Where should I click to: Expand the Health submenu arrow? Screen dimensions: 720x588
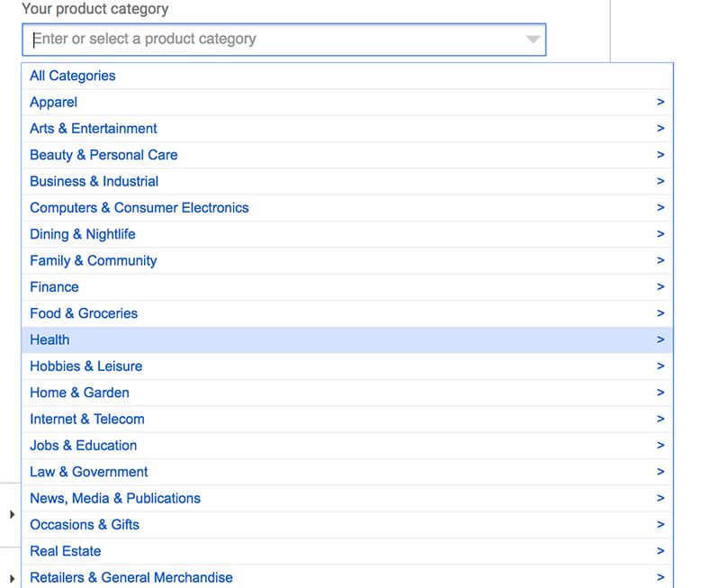661,340
